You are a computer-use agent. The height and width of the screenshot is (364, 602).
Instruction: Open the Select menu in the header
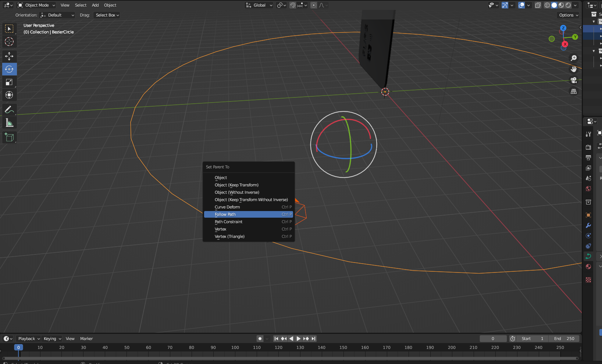(81, 5)
